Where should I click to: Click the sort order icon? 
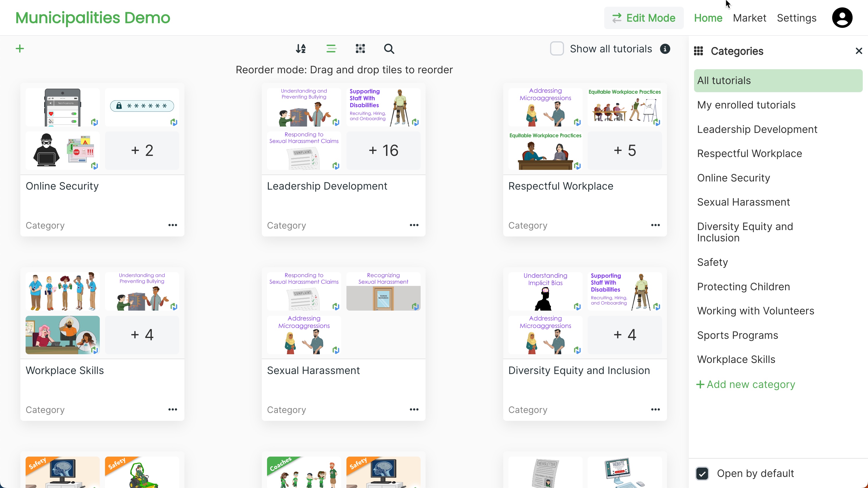(x=300, y=49)
